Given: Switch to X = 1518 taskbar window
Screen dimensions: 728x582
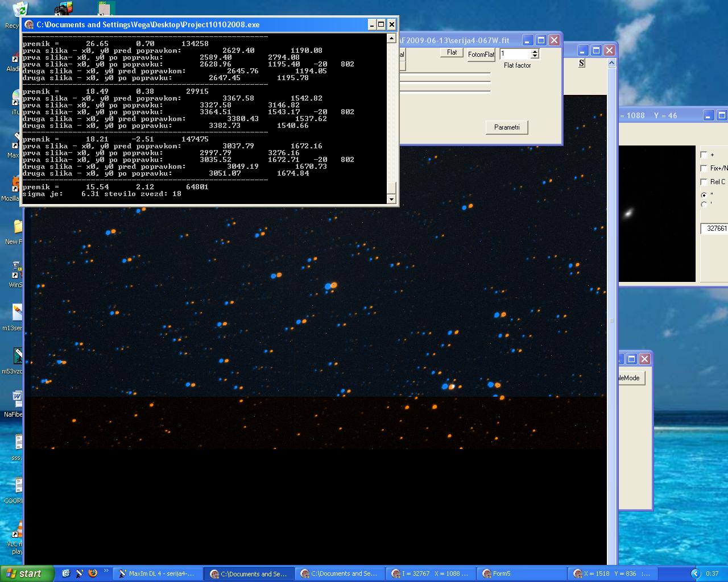Looking at the screenshot, I should pos(613,573).
